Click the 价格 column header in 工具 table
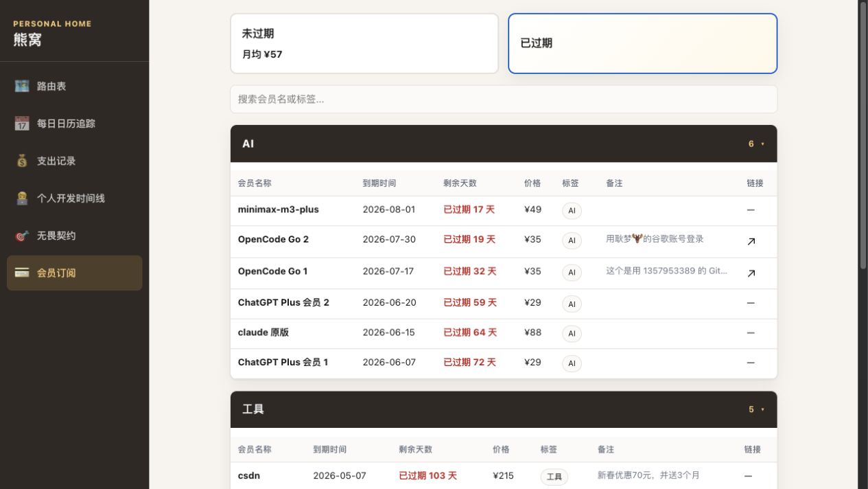868x489 pixels. 501,449
